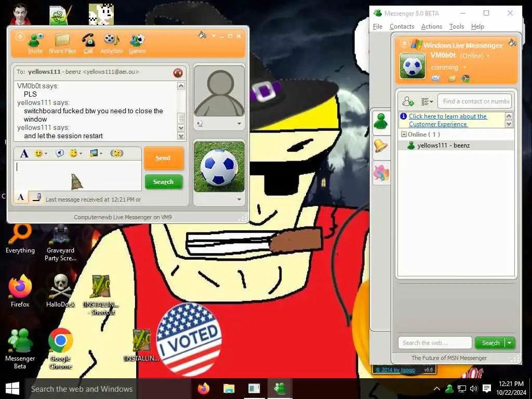This screenshot has height=399, width=532.
Task: Open the chat window show-menu dropdown arrow
Action: tap(214, 36)
